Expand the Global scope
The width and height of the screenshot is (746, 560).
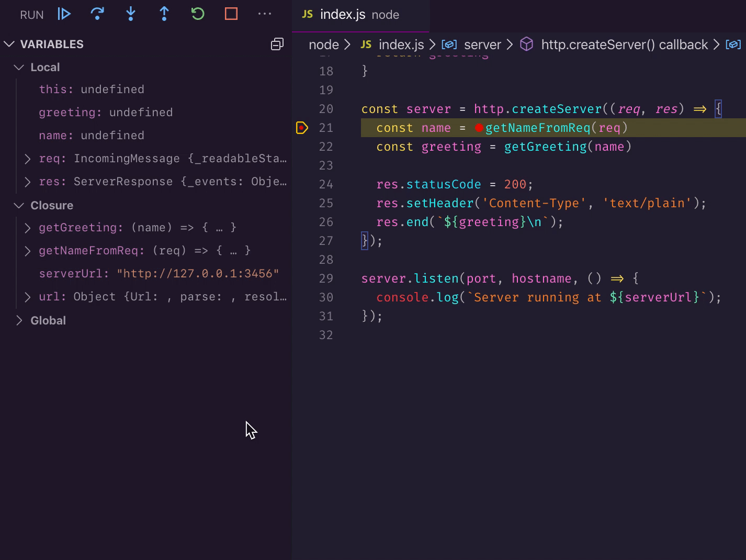19,321
